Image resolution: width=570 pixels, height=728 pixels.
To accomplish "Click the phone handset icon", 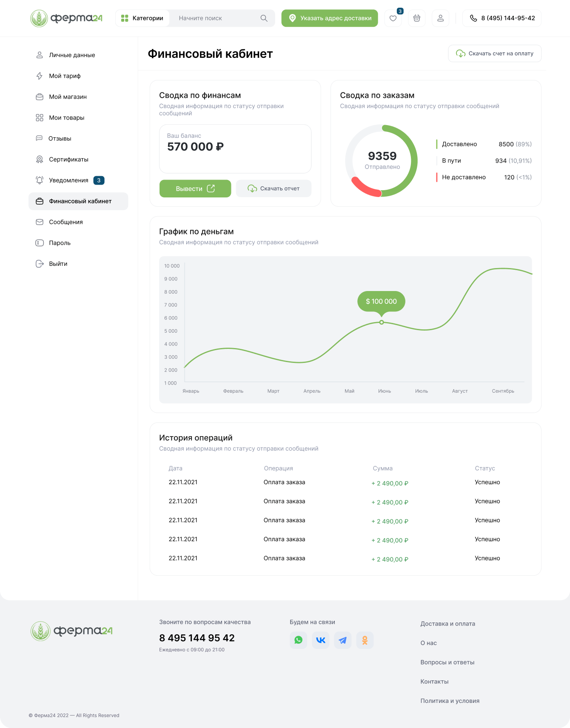I will 473,18.
